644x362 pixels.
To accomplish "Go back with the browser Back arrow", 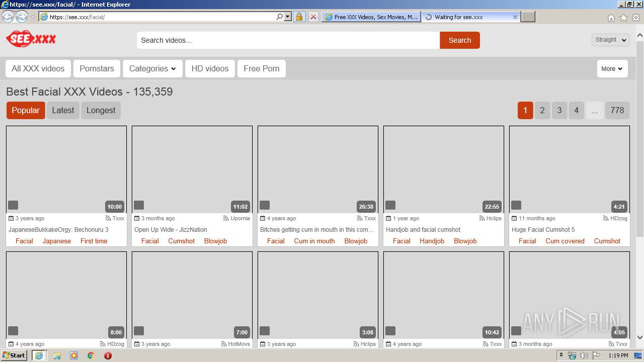I will click(8, 17).
